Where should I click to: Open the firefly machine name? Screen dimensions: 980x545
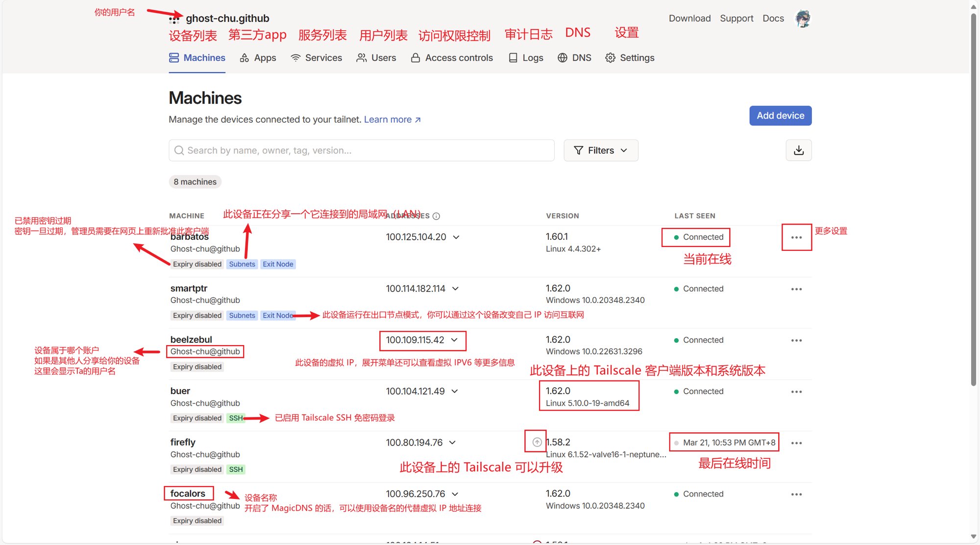point(183,442)
